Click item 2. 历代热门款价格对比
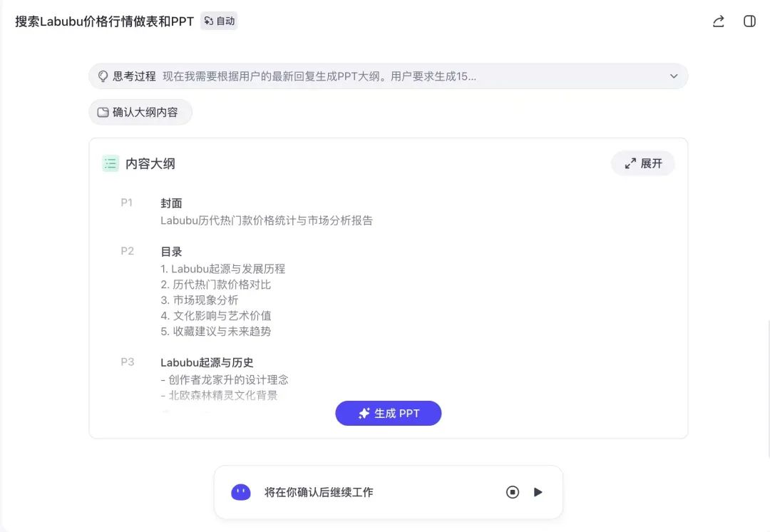Image resolution: width=770 pixels, height=532 pixels. 216,285
